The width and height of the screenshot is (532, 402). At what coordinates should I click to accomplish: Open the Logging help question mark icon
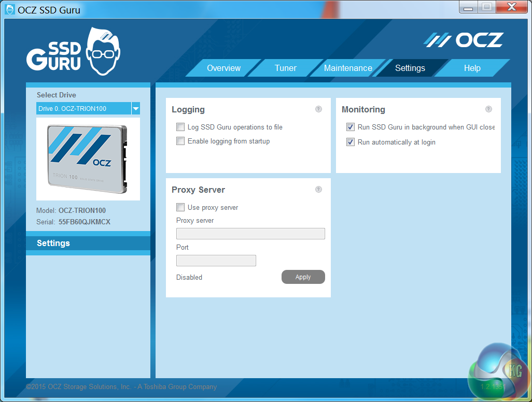[x=318, y=109]
